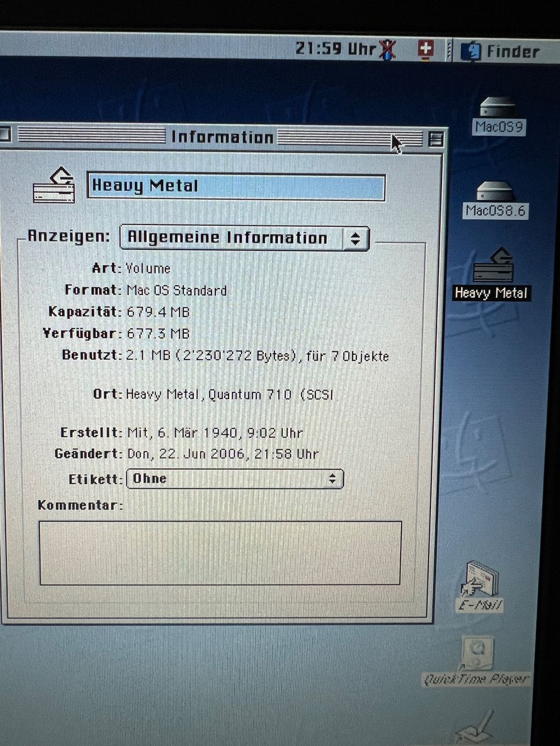Click the volume icon in Information window
This screenshot has height=746, width=560.
[54, 185]
